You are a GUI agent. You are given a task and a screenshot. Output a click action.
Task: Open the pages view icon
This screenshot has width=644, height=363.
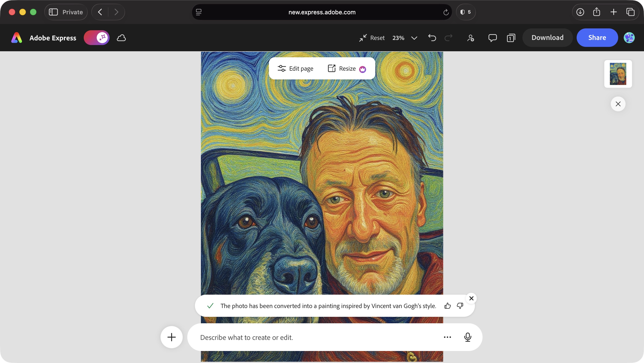[511, 38]
